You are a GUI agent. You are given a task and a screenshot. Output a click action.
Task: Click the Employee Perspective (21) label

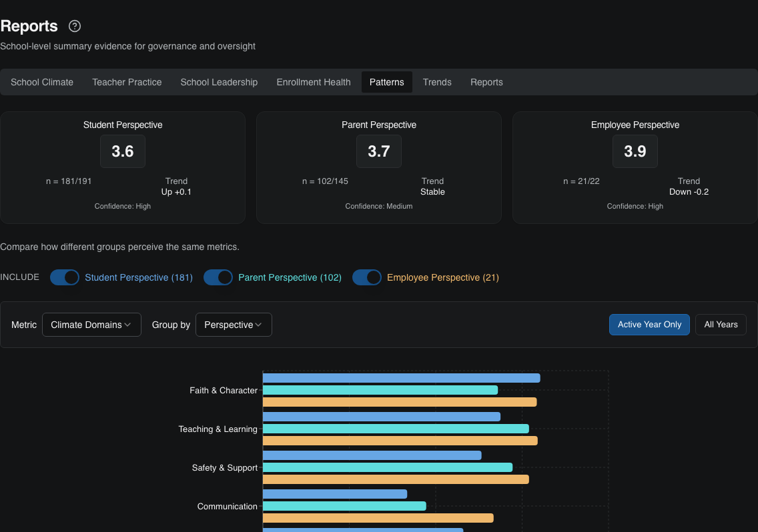point(443,277)
